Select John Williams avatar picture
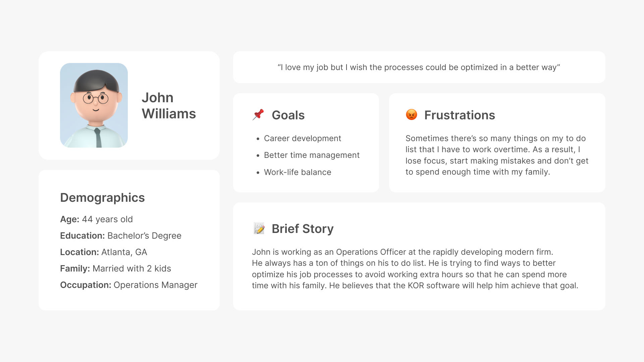The image size is (644, 362). (94, 105)
